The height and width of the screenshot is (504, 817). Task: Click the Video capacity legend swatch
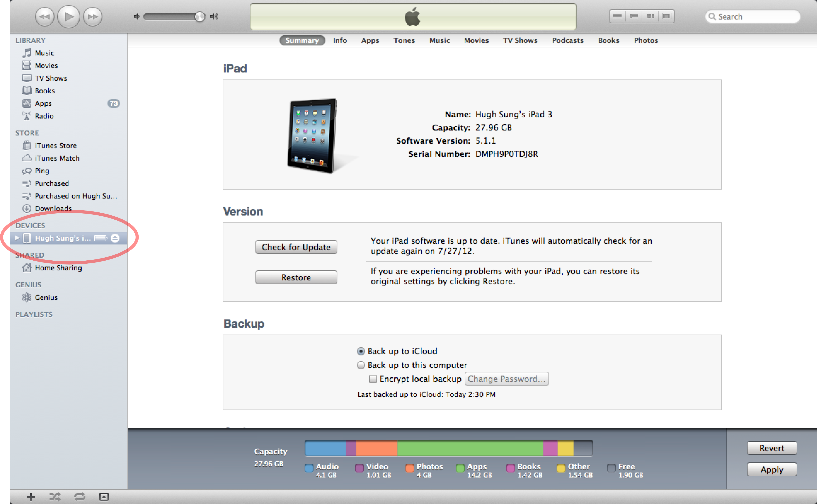coord(359,468)
